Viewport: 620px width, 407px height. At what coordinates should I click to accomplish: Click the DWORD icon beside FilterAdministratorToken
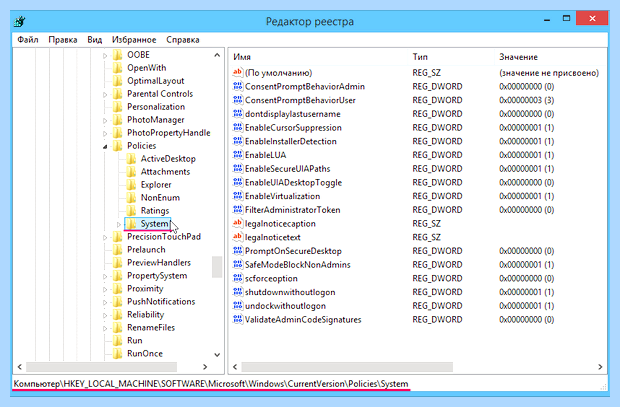click(238, 210)
